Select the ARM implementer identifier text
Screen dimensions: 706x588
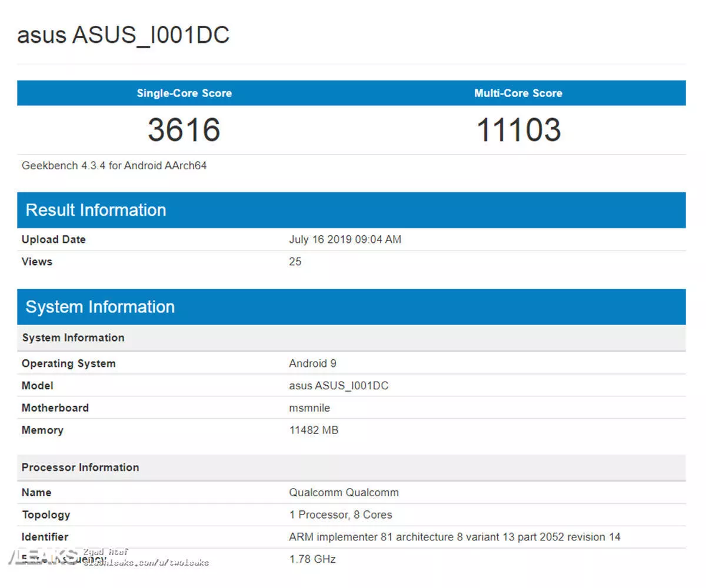(455, 537)
